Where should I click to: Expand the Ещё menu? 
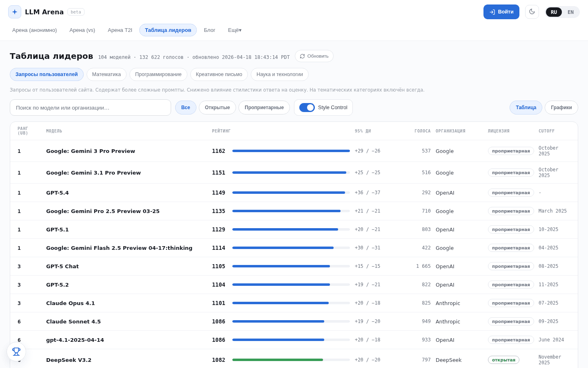pos(235,30)
